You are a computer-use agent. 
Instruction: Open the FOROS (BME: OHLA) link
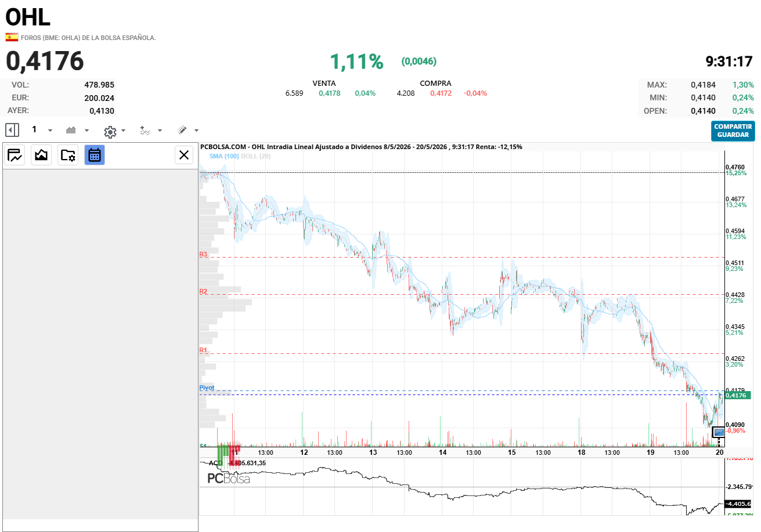(88, 38)
